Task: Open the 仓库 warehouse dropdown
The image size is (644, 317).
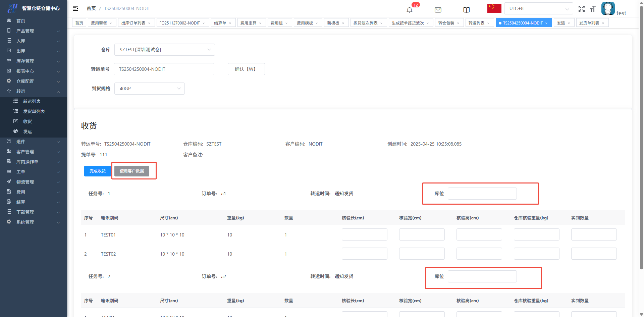Action: pos(164,50)
